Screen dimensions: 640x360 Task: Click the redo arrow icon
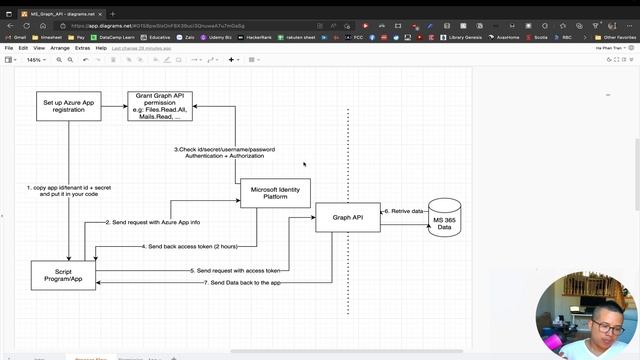pyautogui.click(x=98, y=60)
